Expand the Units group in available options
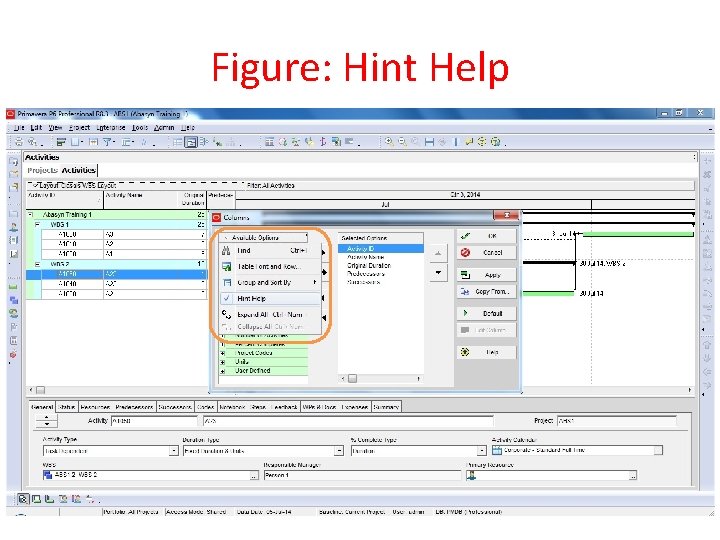This screenshot has width=720, height=540. click(223, 362)
